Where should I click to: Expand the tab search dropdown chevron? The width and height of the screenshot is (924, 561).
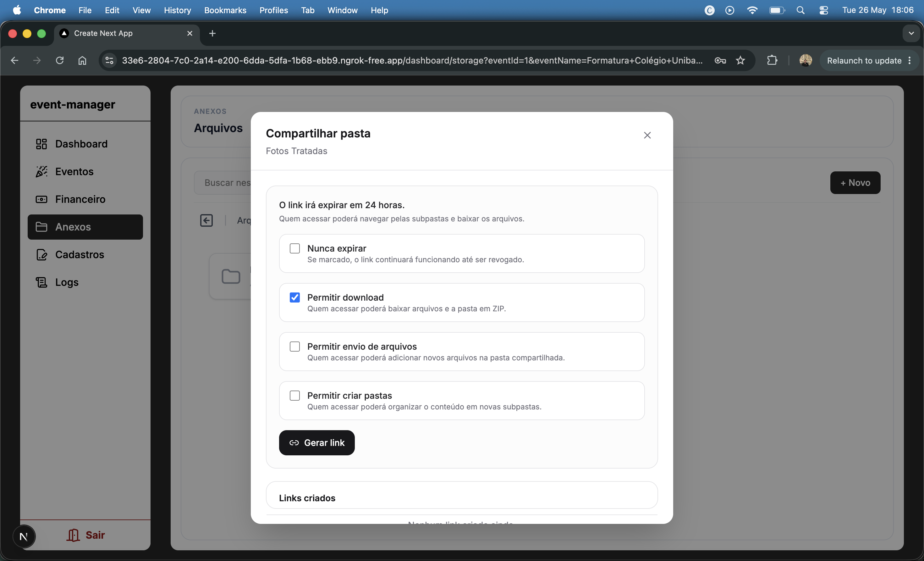point(911,33)
